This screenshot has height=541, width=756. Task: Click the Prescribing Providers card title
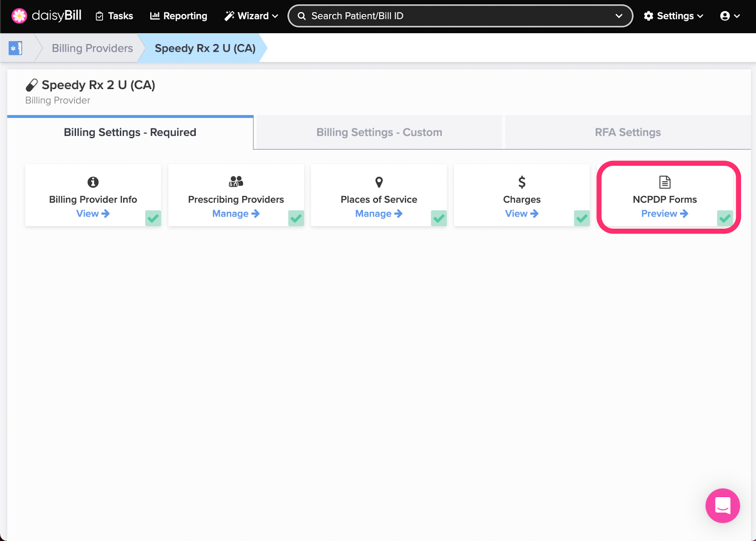click(x=236, y=200)
